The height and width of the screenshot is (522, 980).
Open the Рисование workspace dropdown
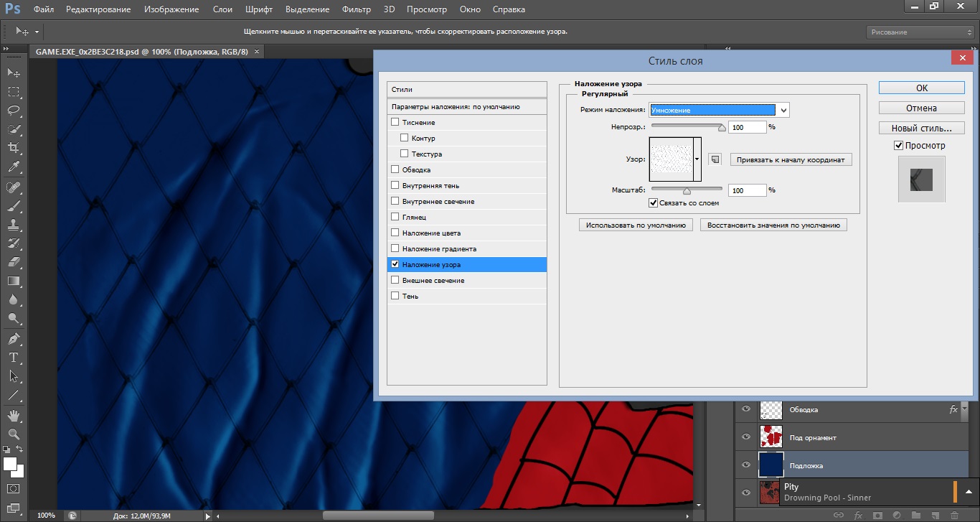pyautogui.click(x=919, y=32)
